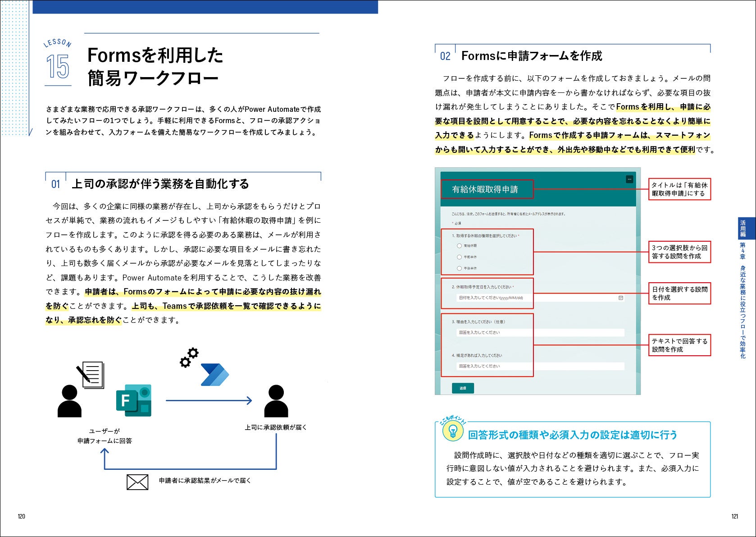This screenshot has width=756, height=537.
Task: Click question 2 label 休暇取得予定日を入力してください
Action: [x=483, y=287]
